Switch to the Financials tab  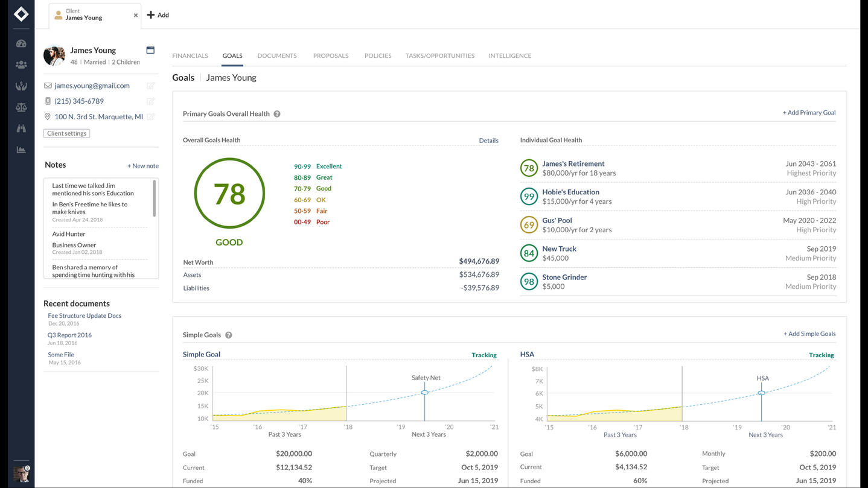pyautogui.click(x=190, y=55)
